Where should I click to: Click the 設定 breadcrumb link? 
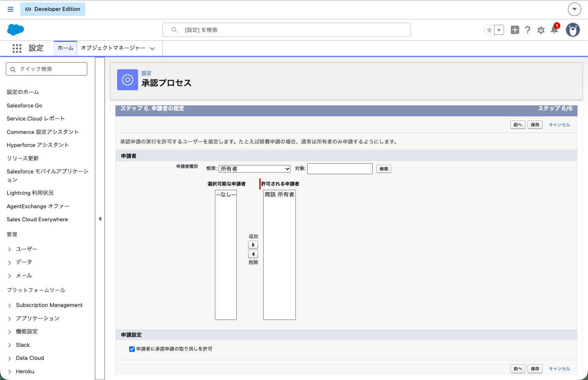click(146, 73)
